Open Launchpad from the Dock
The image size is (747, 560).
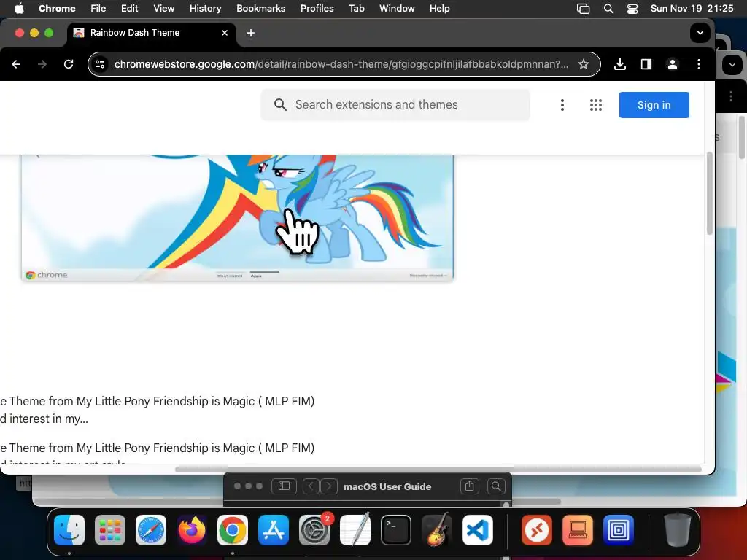[x=110, y=530]
